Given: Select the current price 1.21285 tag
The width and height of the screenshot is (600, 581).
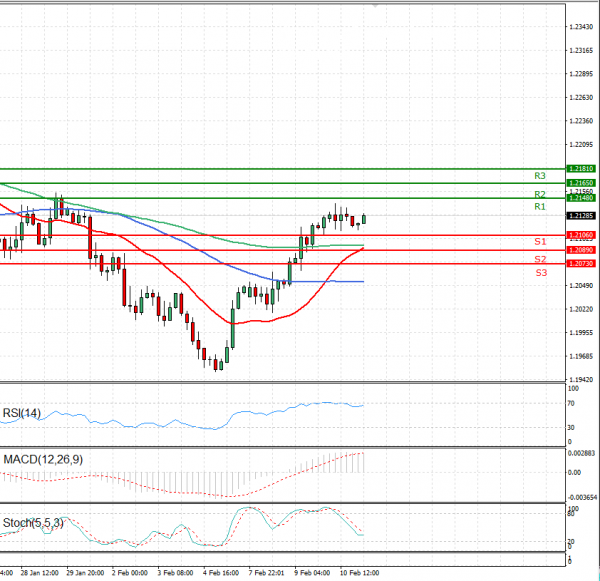Looking at the screenshot, I should (581, 216).
